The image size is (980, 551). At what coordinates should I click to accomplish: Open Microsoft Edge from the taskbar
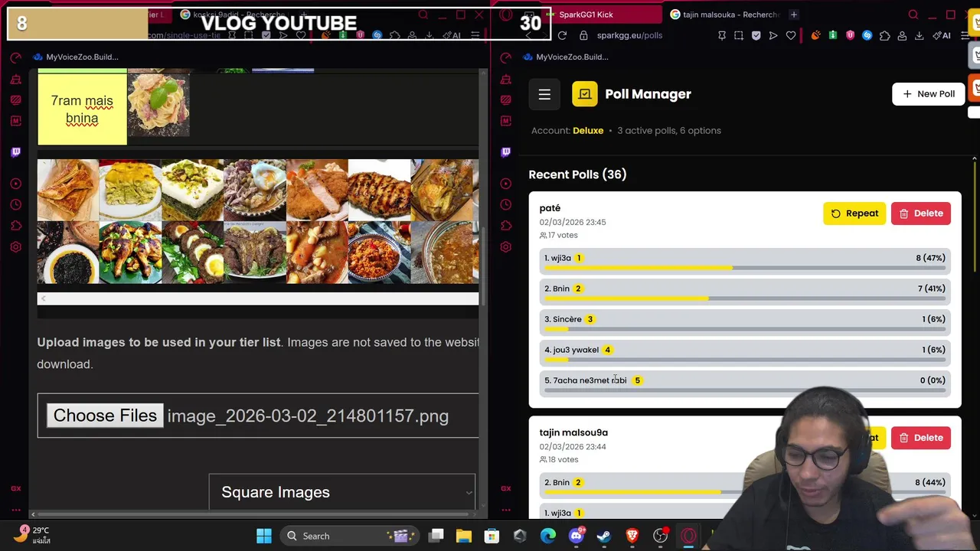pos(548,536)
